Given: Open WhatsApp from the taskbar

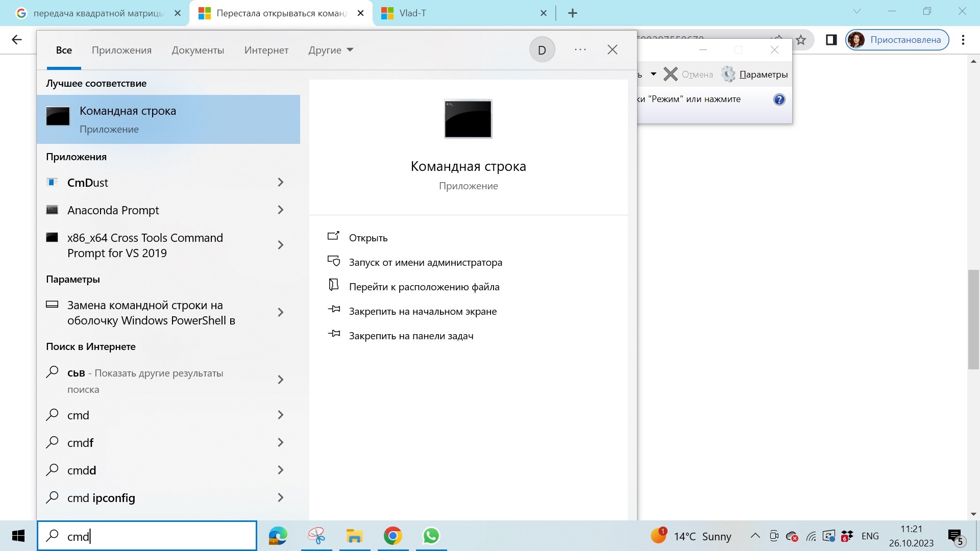Looking at the screenshot, I should click(431, 536).
